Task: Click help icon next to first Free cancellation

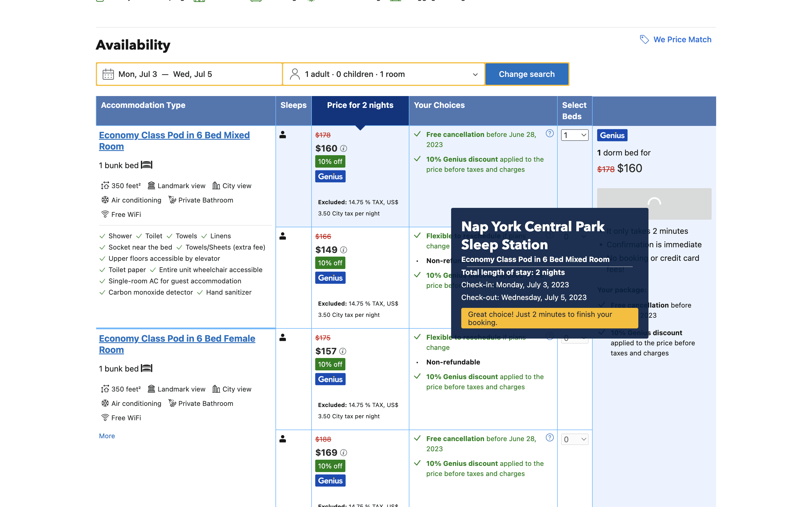Action: (x=550, y=134)
